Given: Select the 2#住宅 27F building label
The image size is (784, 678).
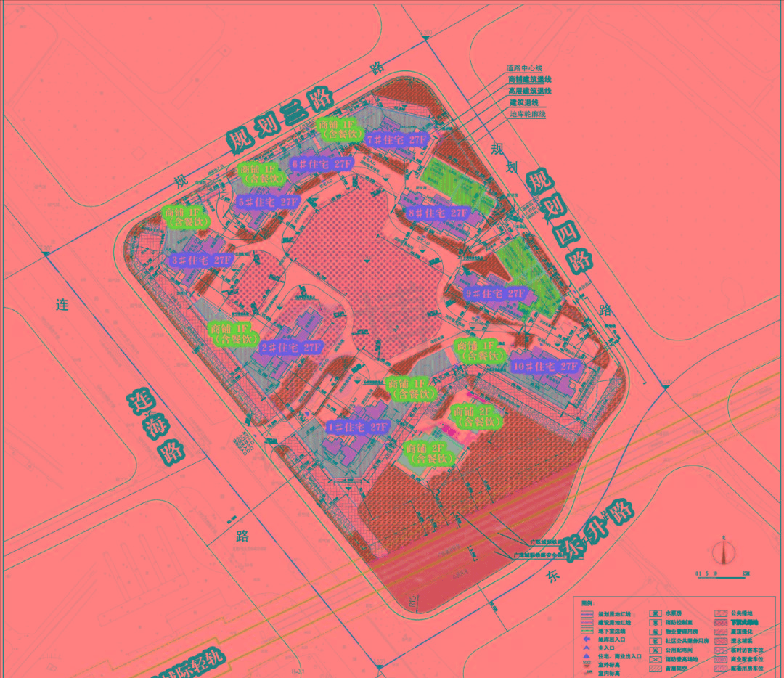Looking at the screenshot, I should pyautogui.click(x=291, y=348).
